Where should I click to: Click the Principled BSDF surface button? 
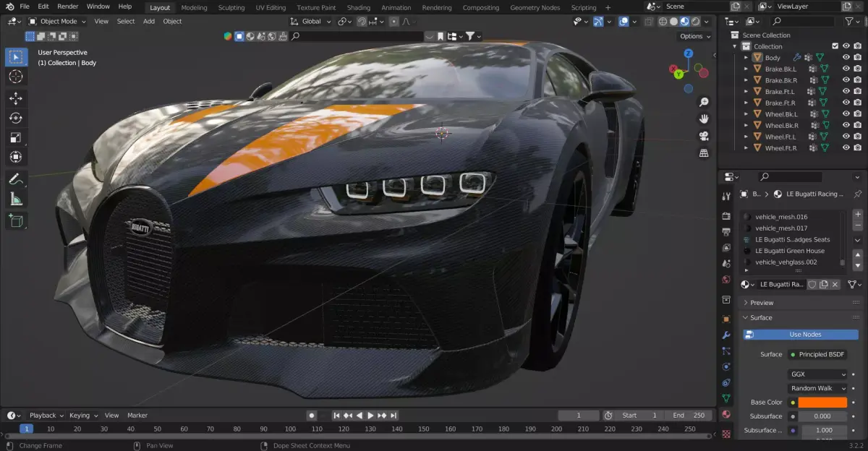click(817, 354)
